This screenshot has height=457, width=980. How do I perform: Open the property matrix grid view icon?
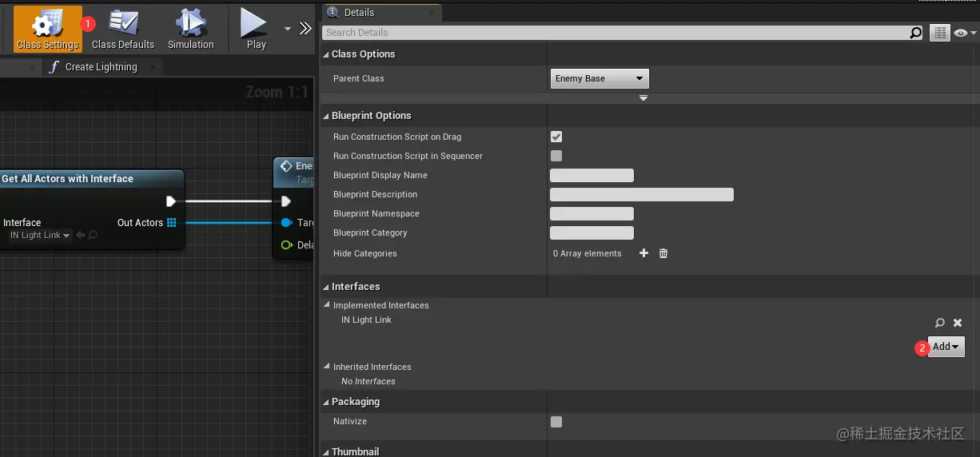940,33
